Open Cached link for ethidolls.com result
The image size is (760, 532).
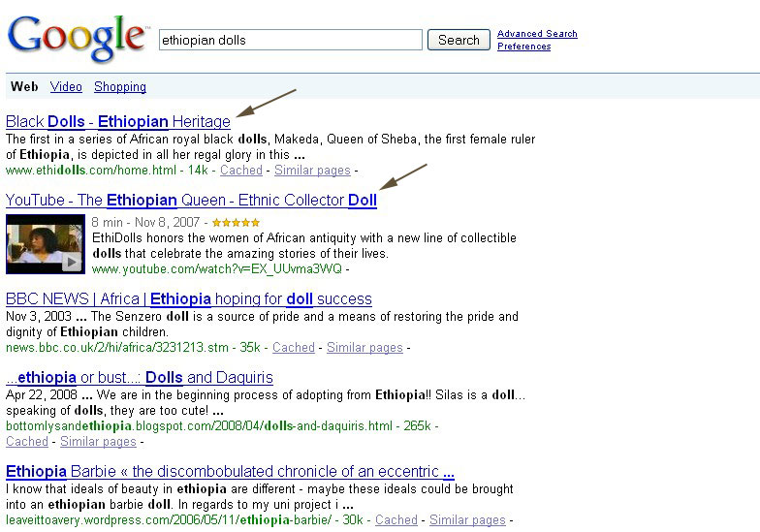point(240,171)
